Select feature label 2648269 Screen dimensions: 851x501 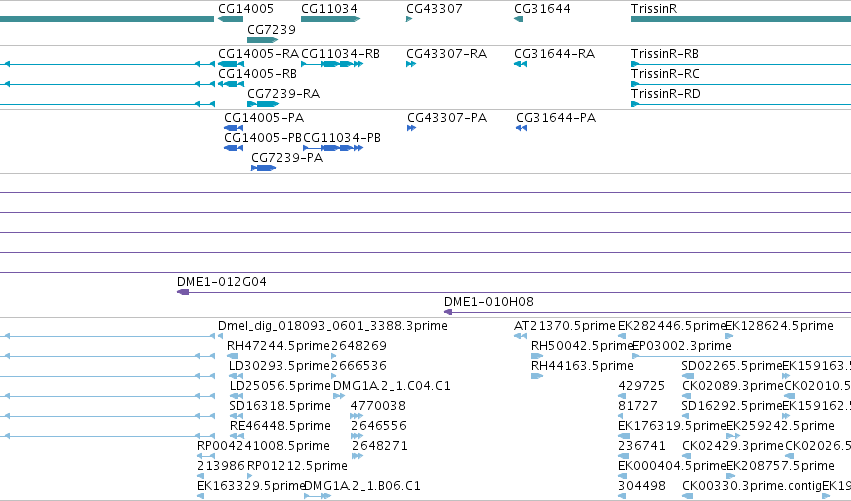tap(359, 346)
